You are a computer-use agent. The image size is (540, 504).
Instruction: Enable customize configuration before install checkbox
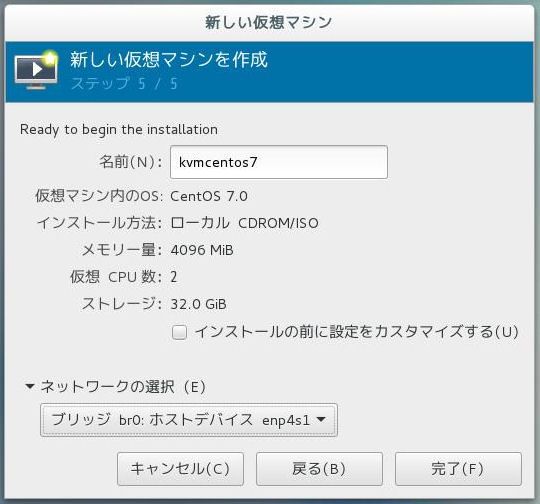pos(179,332)
